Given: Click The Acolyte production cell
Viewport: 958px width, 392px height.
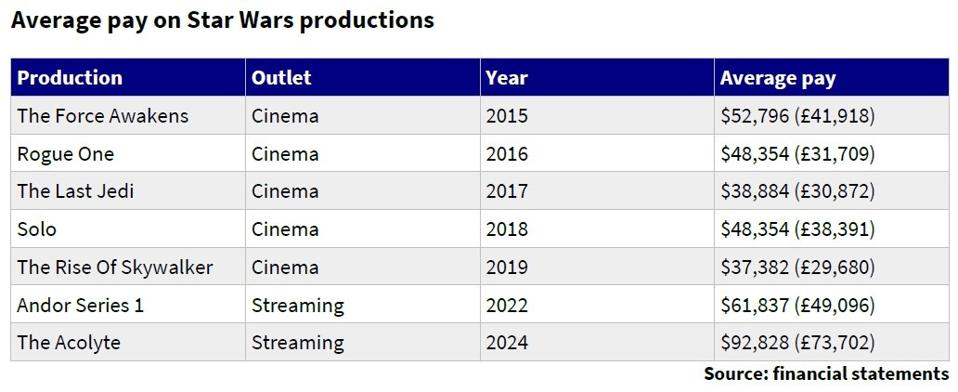Looking at the screenshot, I should pyautogui.click(x=128, y=342).
